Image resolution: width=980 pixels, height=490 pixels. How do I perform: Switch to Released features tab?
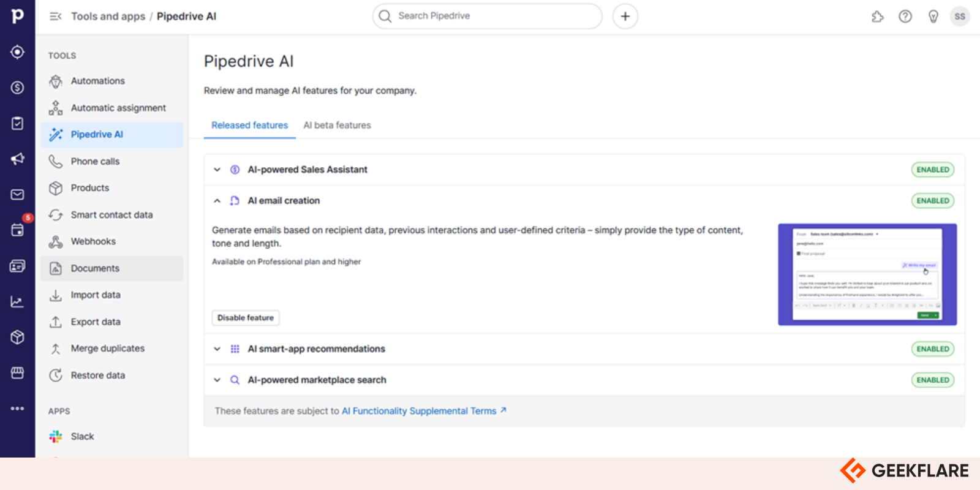[x=249, y=125]
